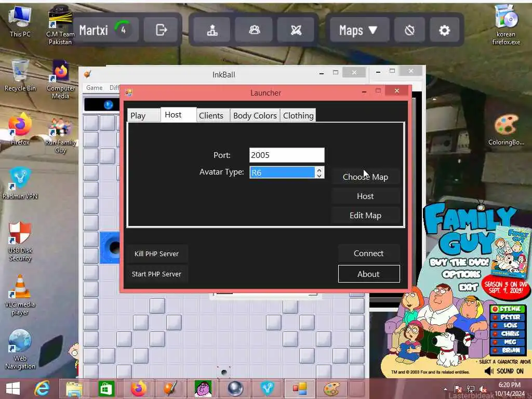The height and width of the screenshot is (399, 532).
Task: Click BUY THE DVD! in Family Guy panel
Action: [x=459, y=262]
